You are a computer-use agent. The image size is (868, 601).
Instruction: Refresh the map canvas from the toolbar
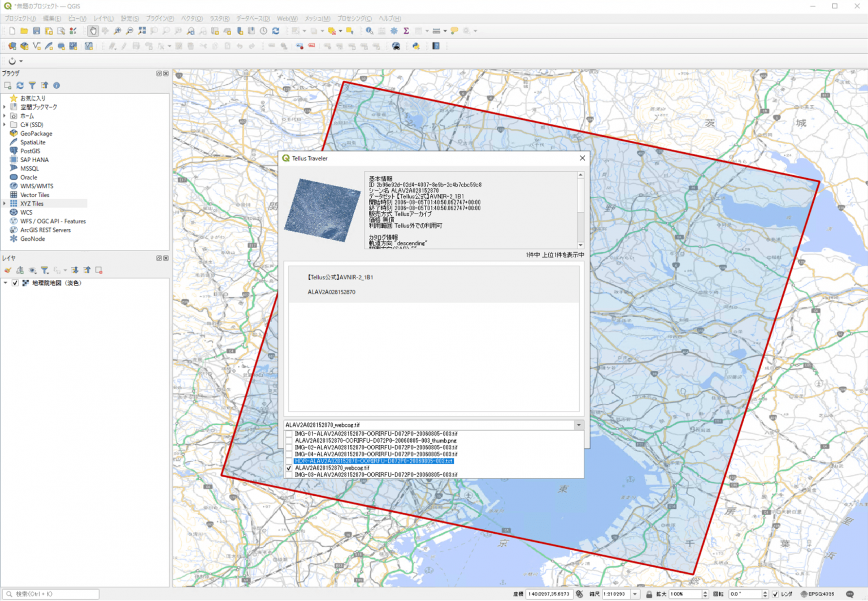point(276,31)
